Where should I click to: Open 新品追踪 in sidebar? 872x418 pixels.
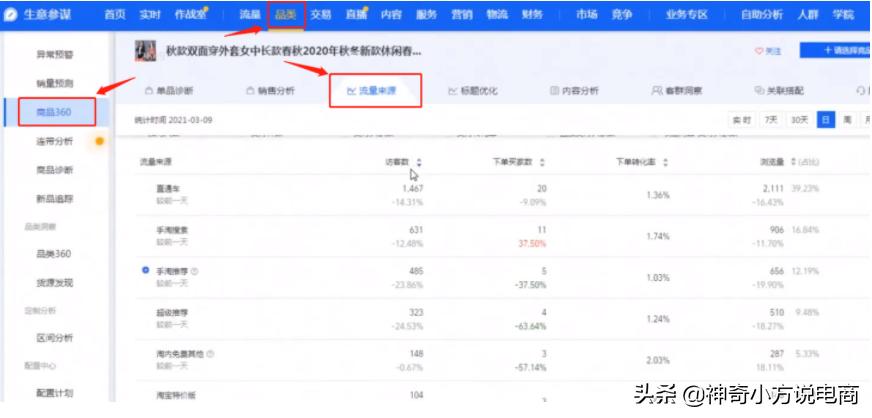[x=54, y=198]
